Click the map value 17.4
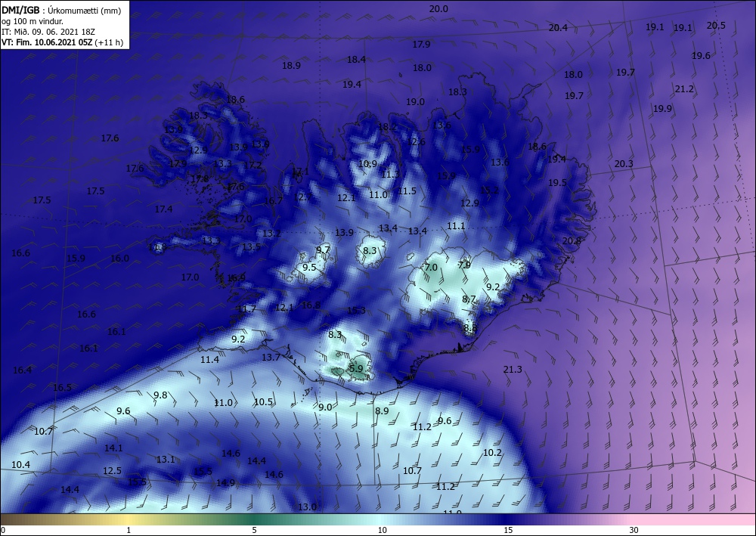 pos(163,209)
